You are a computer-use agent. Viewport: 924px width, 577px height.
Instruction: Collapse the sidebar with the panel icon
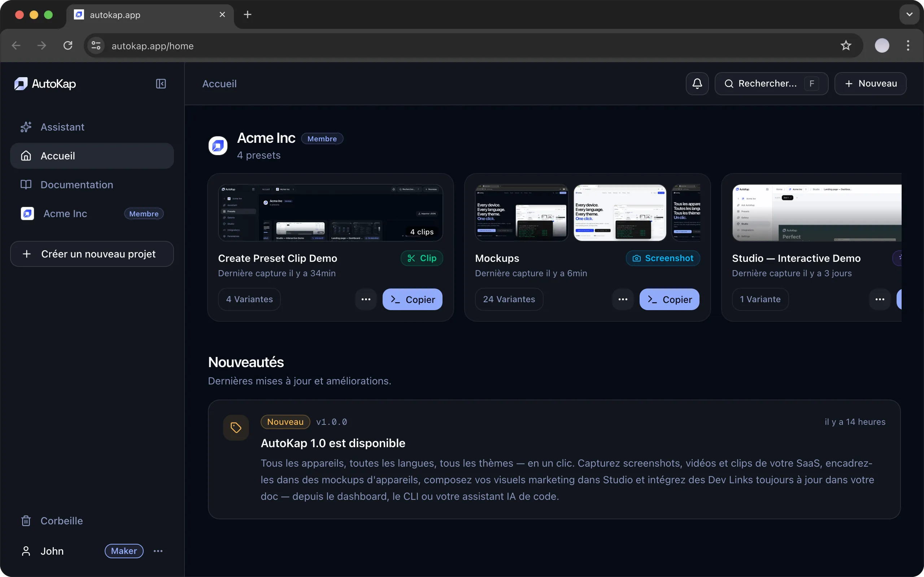pyautogui.click(x=160, y=84)
